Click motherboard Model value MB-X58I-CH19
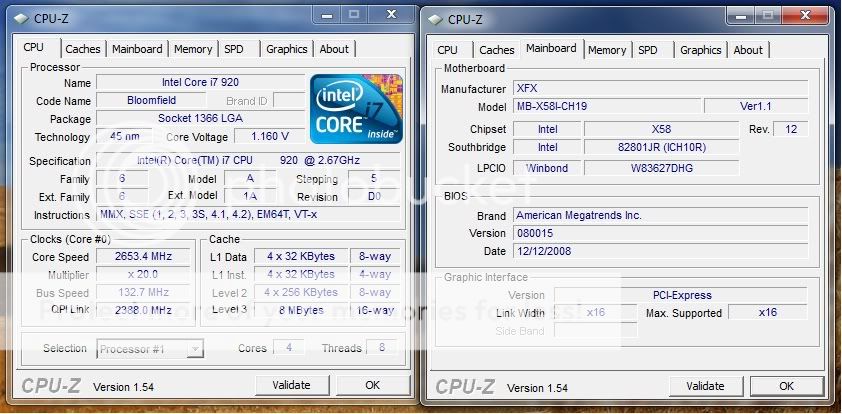The width and height of the screenshot is (842, 414). [x=607, y=106]
